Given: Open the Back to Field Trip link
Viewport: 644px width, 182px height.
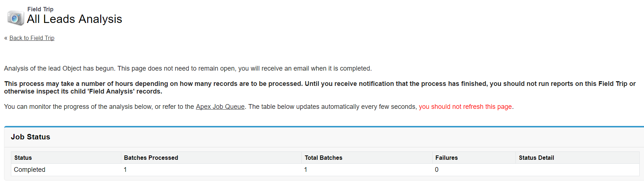Looking at the screenshot, I should tap(32, 38).
